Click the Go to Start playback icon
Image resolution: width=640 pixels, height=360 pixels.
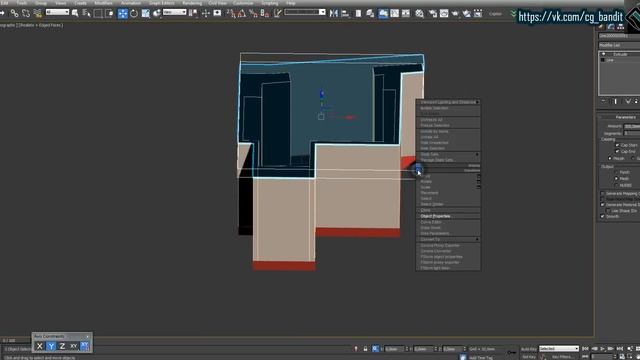point(585,349)
